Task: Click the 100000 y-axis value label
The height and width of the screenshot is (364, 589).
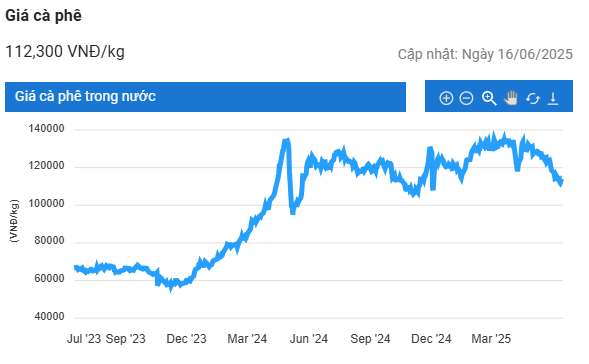Action: pyautogui.click(x=47, y=204)
